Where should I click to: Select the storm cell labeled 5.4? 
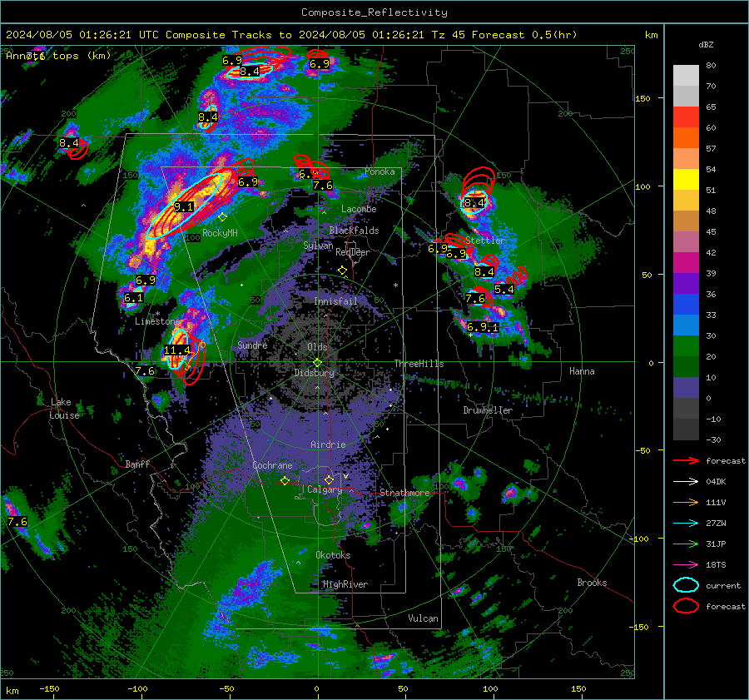tap(504, 289)
